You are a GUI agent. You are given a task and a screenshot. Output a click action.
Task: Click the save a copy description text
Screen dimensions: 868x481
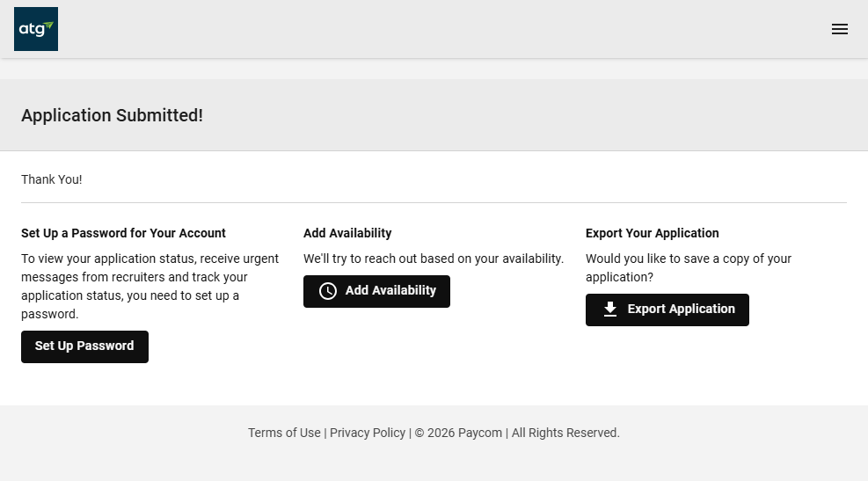tap(688, 267)
